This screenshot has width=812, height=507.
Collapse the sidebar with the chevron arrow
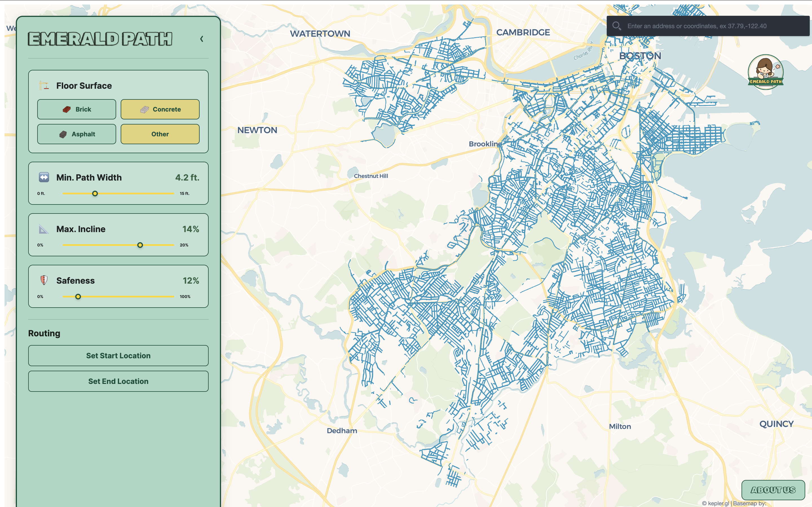pyautogui.click(x=202, y=39)
